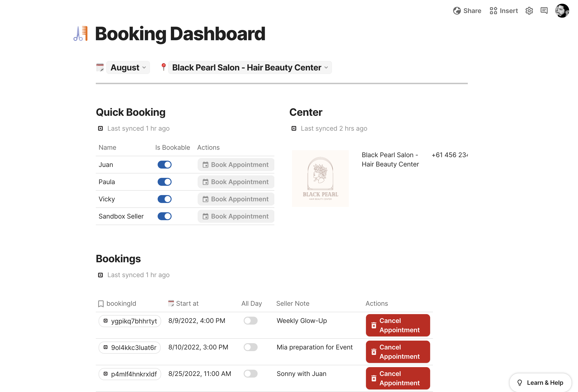
Task: Open the comments panel icon
Action: (x=544, y=11)
